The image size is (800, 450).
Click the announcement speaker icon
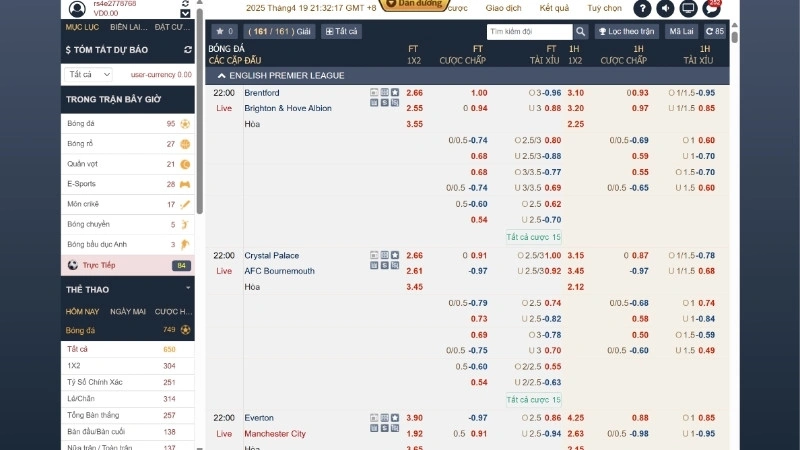click(x=665, y=8)
